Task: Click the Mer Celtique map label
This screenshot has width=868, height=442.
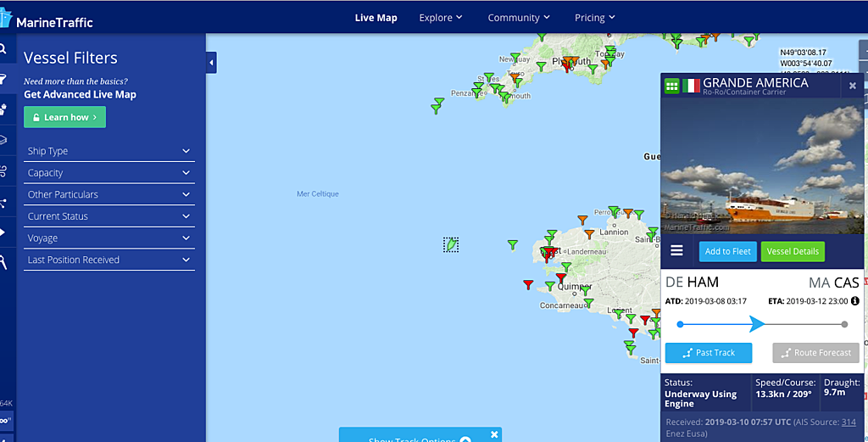Action: click(x=318, y=194)
